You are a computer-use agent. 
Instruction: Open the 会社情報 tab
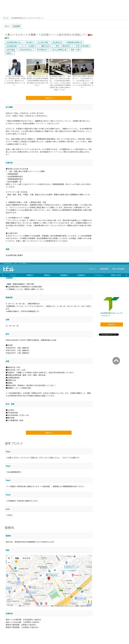[x=16, y=26]
